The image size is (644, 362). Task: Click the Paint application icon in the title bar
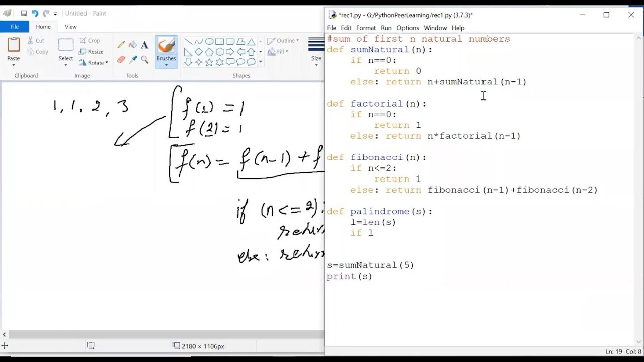click(7, 13)
